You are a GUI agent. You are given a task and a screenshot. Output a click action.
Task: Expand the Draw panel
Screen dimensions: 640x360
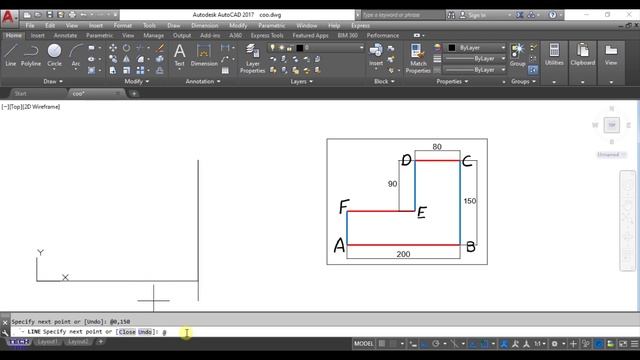coord(53,81)
